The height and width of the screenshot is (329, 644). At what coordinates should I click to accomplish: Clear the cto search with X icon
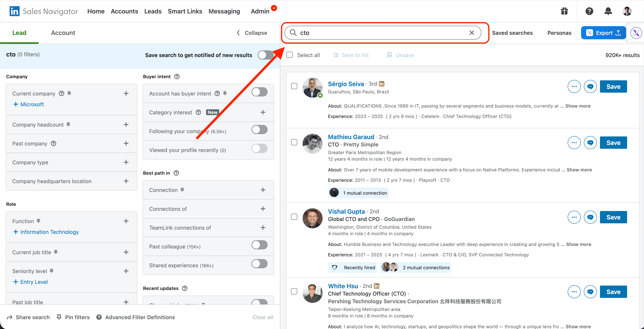[x=472, y=33]
